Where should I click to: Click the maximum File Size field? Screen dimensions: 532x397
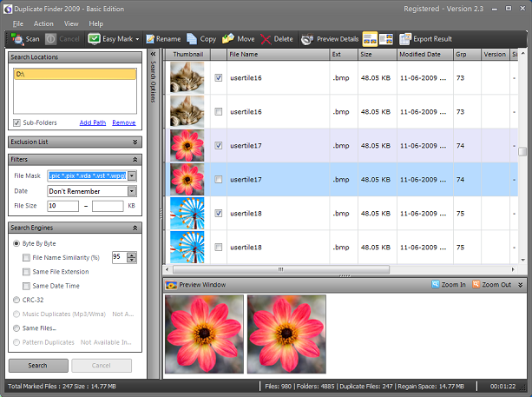108,206
